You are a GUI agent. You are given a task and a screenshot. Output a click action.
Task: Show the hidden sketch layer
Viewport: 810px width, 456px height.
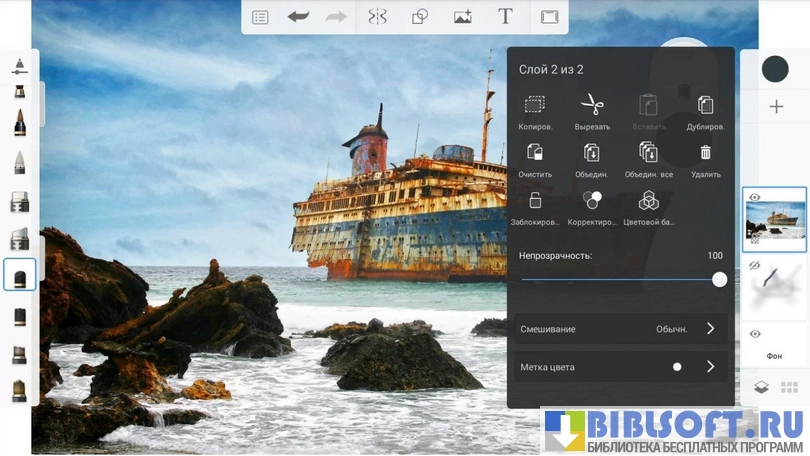pos(755,266)
